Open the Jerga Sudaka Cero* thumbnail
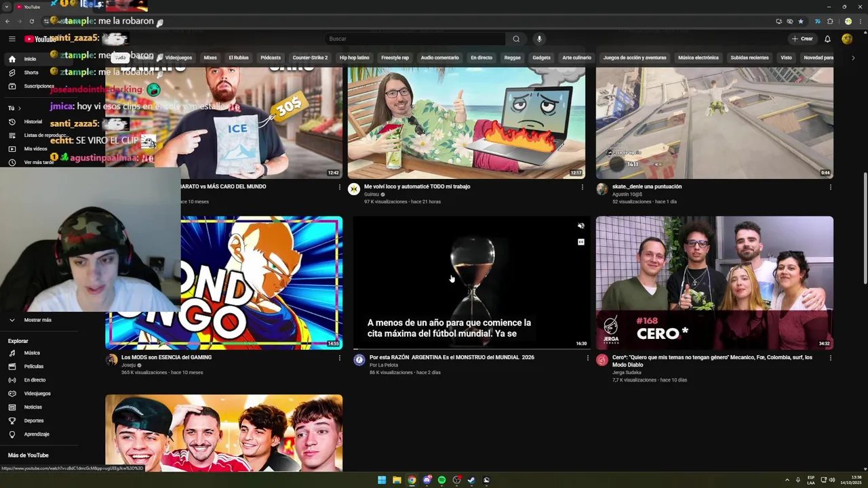The height and width of the screenshot is (488, 868). coord(715,283)
